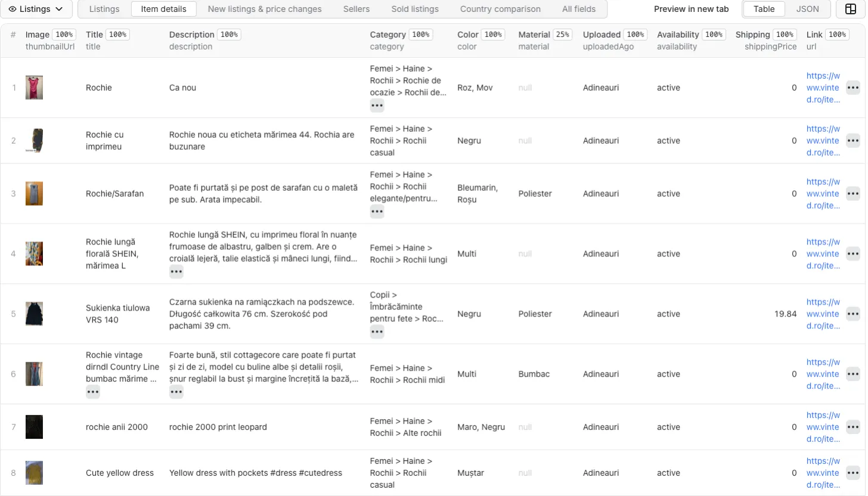
Task: Select the Bumbac material cell
Action: [x=534, y=374]
